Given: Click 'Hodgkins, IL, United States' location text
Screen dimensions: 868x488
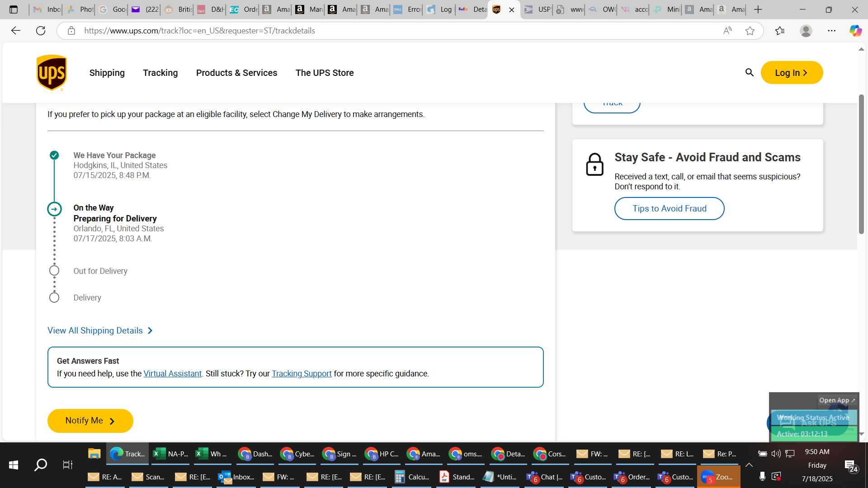Looking at the screenshot, I should click(x=120, y=165).
